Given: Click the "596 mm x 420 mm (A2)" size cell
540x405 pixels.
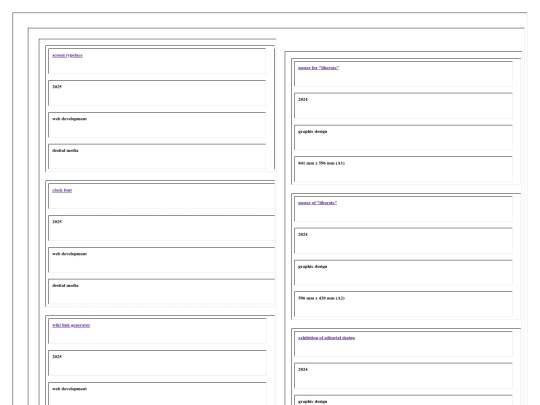Looking at the screenshot, I should 403,304.
